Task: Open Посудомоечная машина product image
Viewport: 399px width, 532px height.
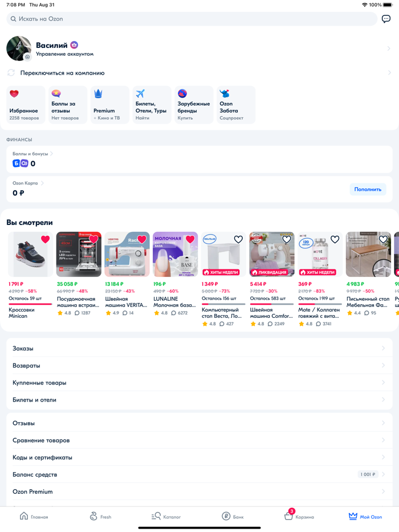Action: click(x=79, y=255)
